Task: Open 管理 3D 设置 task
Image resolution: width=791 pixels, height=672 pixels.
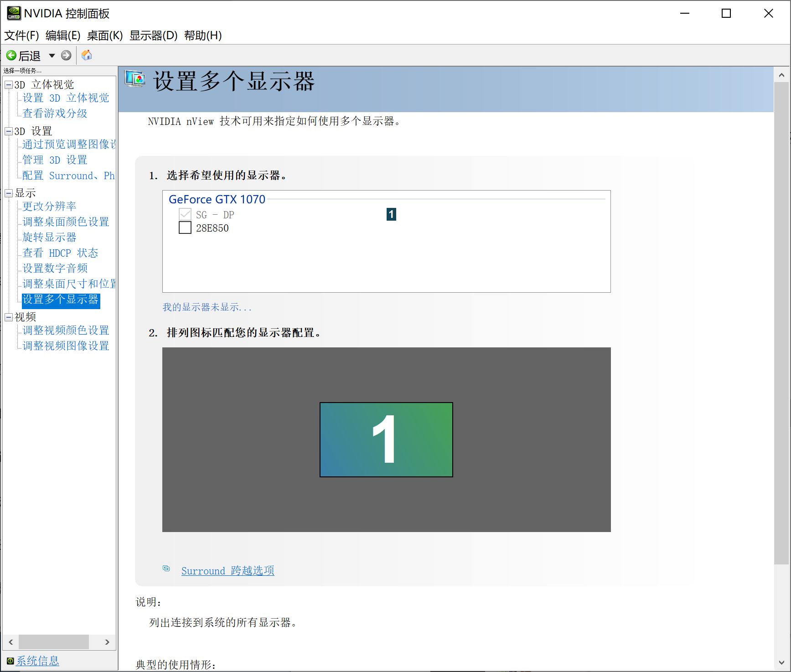Action: tap(55, 160)
